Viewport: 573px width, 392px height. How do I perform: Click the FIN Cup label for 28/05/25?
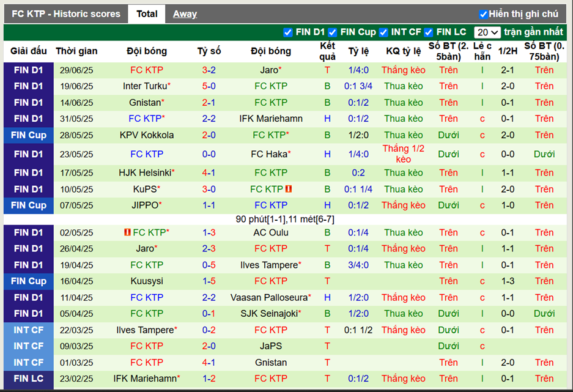point(29,135)
